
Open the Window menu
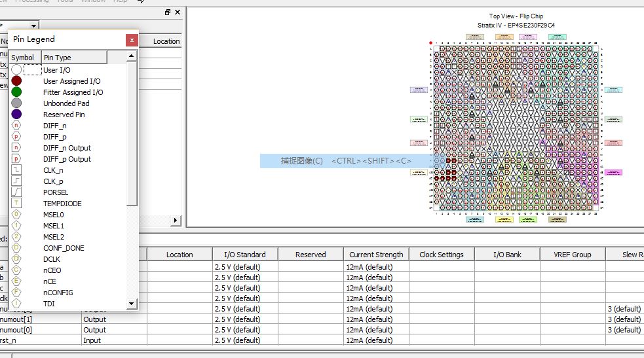(x=93, y=1)
